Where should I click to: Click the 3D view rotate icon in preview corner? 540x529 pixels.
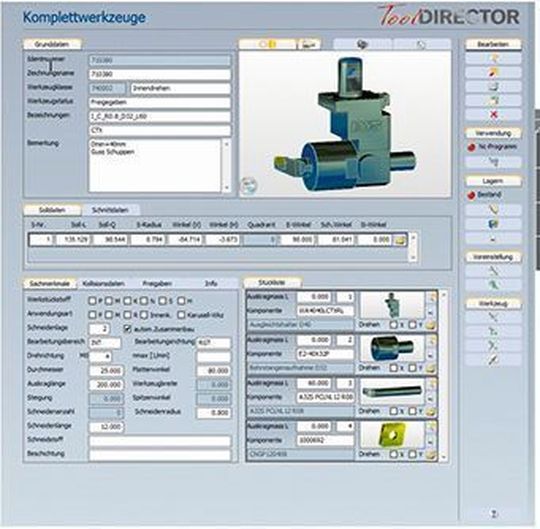pyautogui.click(x=249, y=186)
